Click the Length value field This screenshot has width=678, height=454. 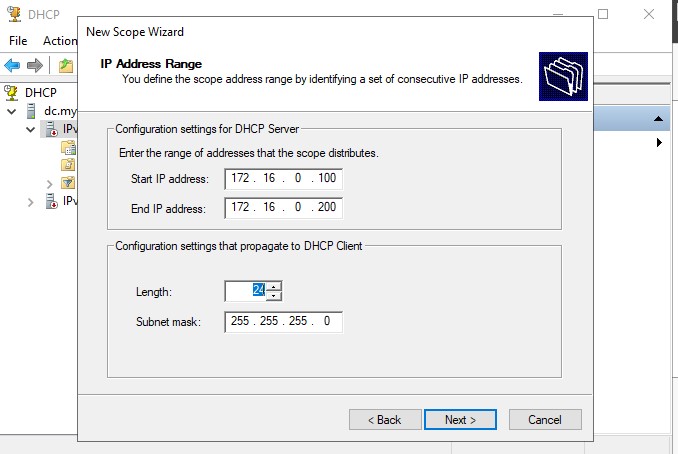[x=246, y=291]
